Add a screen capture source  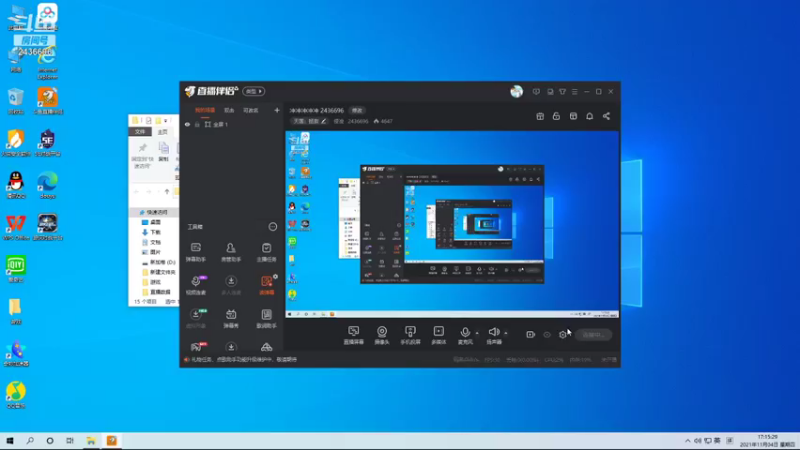pyautogui.click(x=353, y=335)
